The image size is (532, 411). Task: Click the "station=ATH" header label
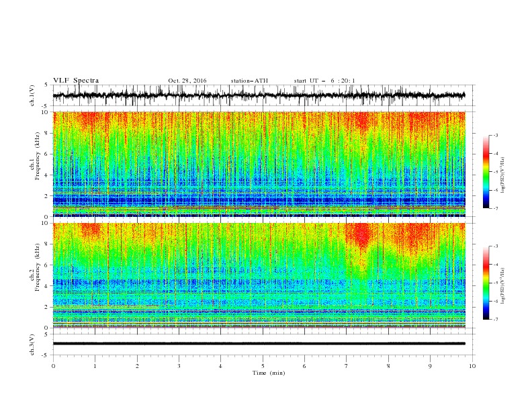coord(249,81)
